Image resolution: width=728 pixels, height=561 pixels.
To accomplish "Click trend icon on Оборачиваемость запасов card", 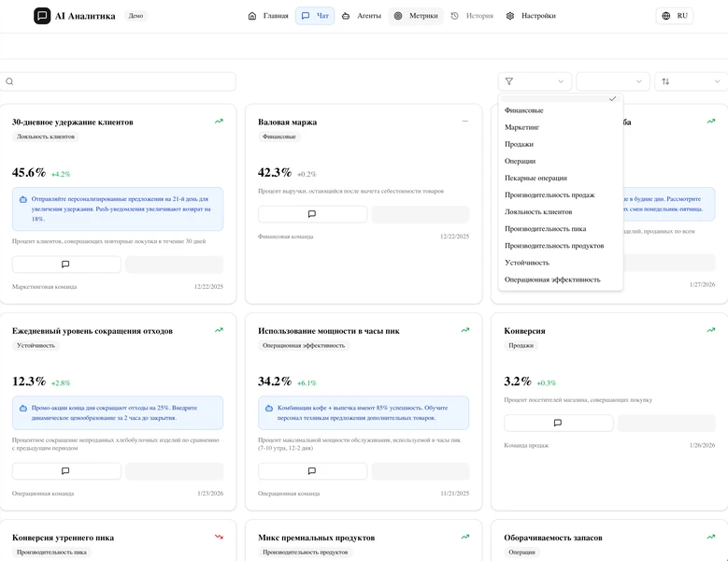I will tap(711, 537).
